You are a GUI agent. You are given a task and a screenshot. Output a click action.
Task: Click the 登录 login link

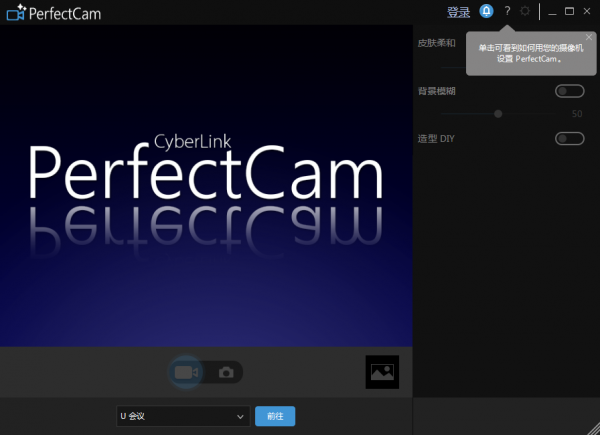(x=459, y=12)
